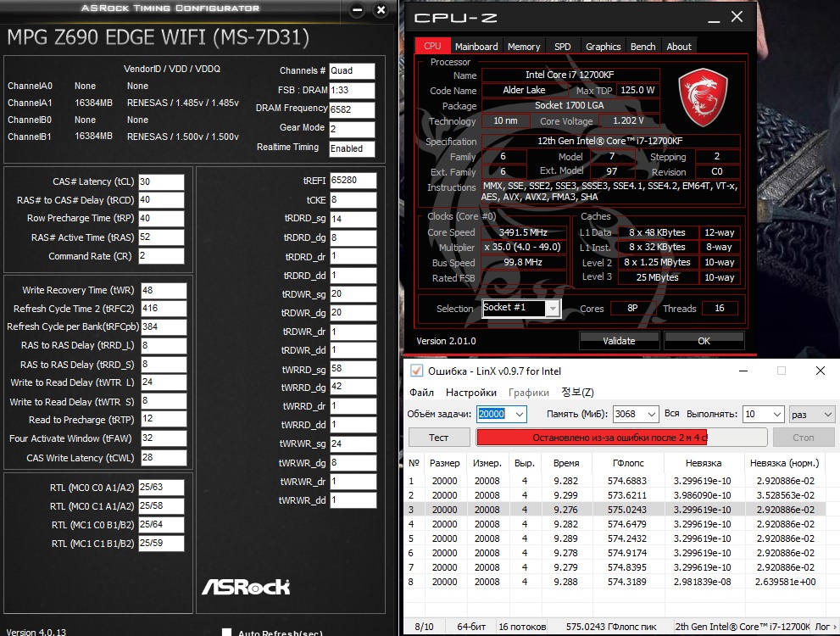
Task: Switch to the Memory tab in CPU-Z
Action: [x=524, y=47]
